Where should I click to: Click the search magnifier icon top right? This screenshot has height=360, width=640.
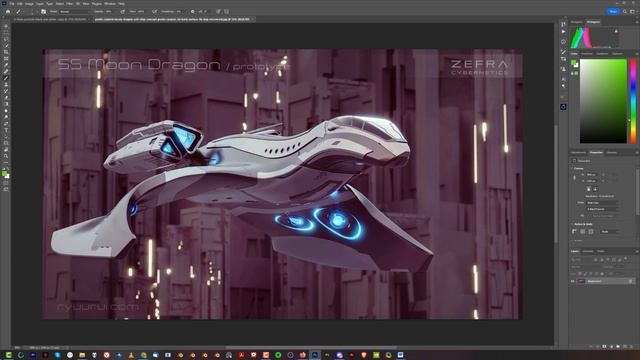click(x=624, y=11)
